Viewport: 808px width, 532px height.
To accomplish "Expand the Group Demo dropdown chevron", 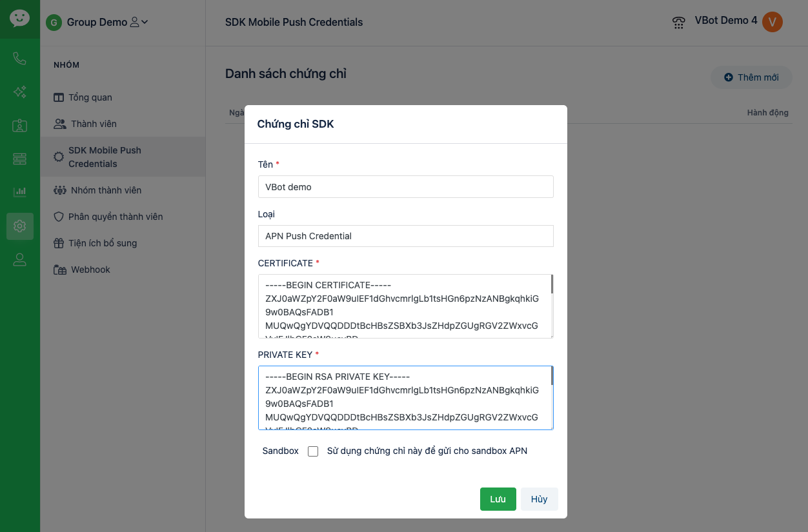I will click(x=145, y=22).
